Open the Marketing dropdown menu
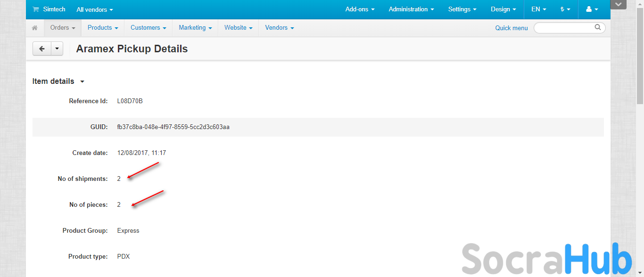The height and width of the screenshot is (277, 644). [195, 28]
